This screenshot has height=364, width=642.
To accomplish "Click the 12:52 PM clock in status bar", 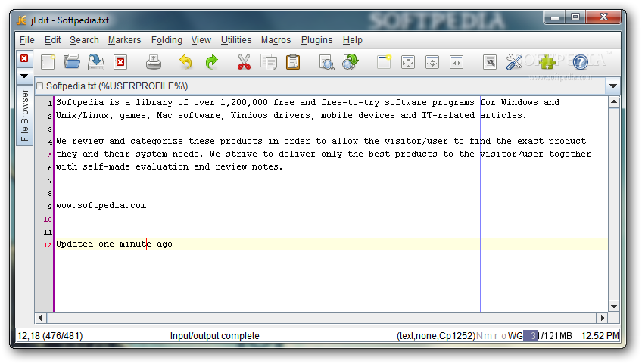I will click(x=600, y=336).
